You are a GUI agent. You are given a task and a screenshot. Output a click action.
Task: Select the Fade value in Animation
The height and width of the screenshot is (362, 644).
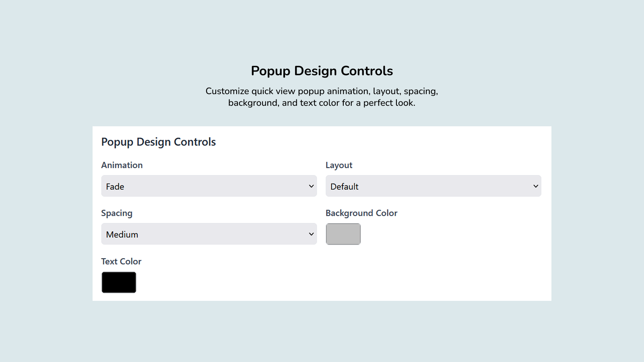[x=115, y=186]
